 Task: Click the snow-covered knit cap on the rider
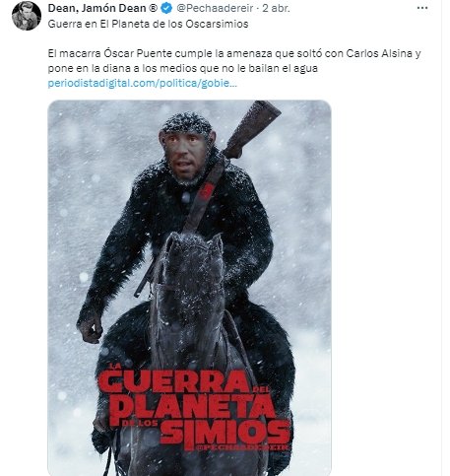pos(187,123)
